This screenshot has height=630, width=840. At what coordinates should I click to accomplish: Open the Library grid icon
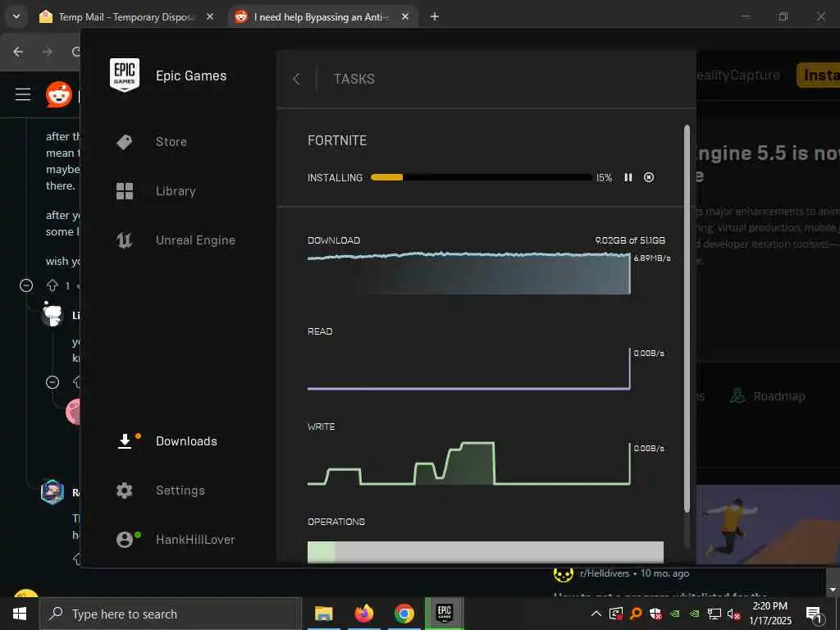click(x=125, y=190)
